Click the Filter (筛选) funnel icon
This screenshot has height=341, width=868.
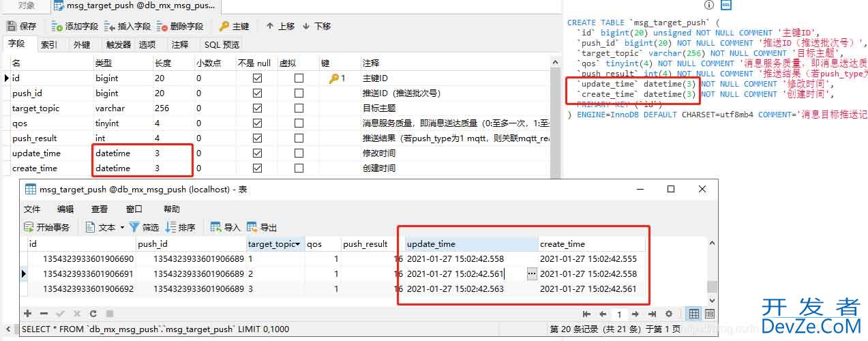tap(134, 227)
